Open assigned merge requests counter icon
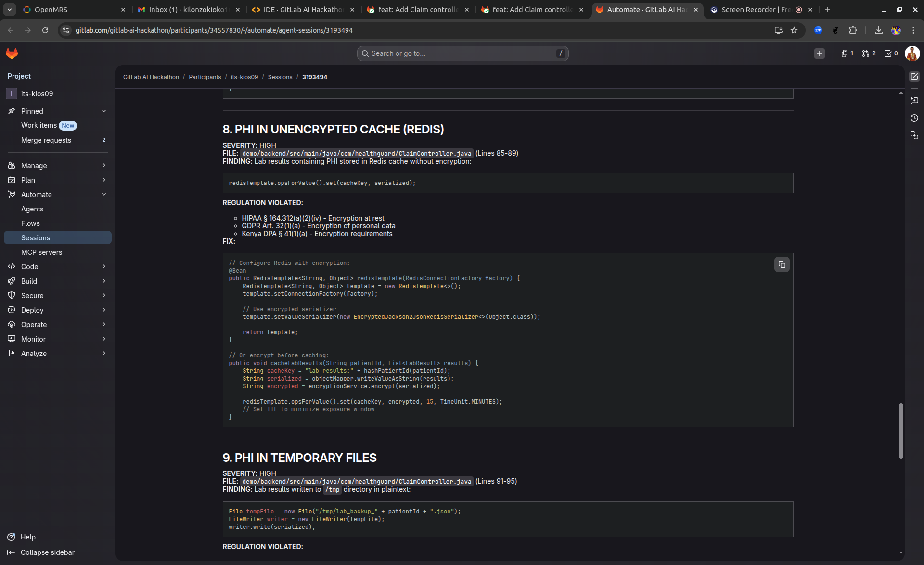The height and width of the screenshot is (565, 924). (x=869, y=53)
